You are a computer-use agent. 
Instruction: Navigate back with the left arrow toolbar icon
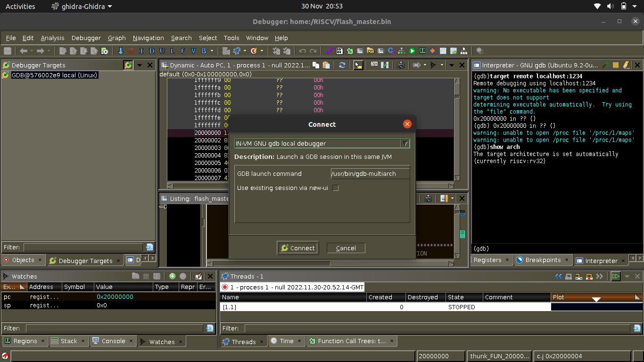click(x=23, y=51)
